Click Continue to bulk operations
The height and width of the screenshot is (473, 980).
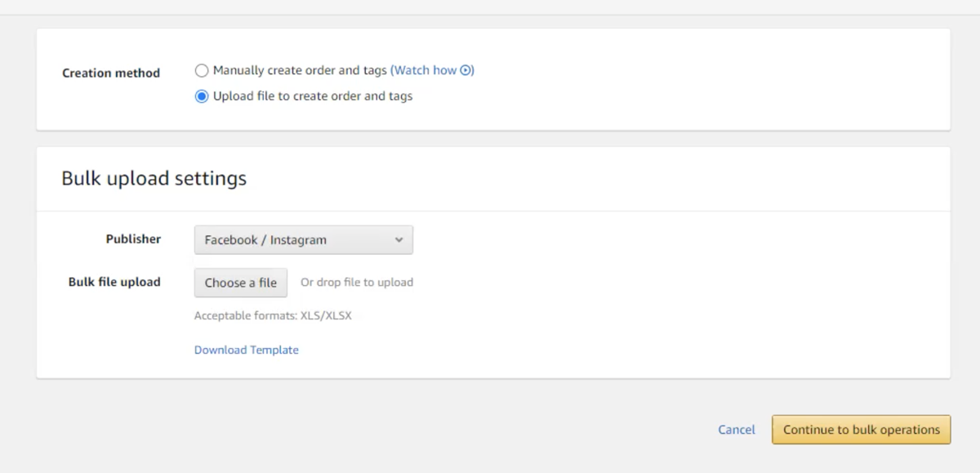click(861, 430)
